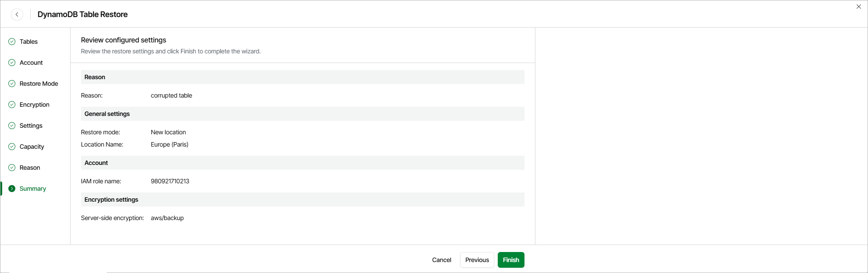The height and width of the screenshot is (273, 868).
Task: Click the back arrow icon in header
Action: point(17,14)
